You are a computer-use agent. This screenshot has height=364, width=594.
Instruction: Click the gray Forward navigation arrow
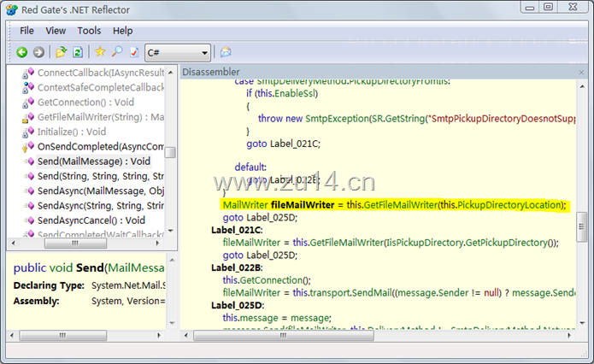(x=38, y=52)
